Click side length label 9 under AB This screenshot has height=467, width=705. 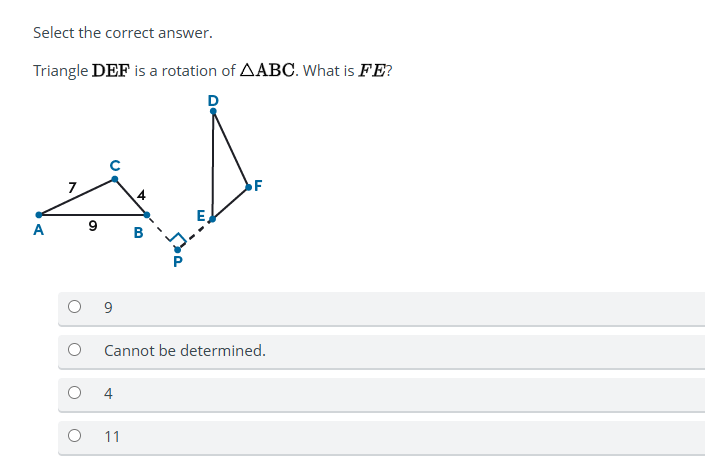[93, 225]
